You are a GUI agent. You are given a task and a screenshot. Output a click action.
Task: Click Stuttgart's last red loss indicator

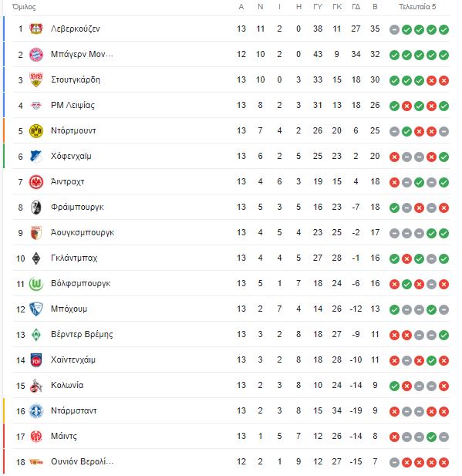(x=443, y=81)
